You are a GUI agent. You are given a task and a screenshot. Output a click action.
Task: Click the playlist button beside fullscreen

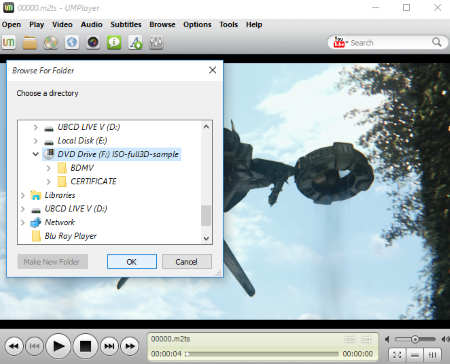tap(414, 355)
